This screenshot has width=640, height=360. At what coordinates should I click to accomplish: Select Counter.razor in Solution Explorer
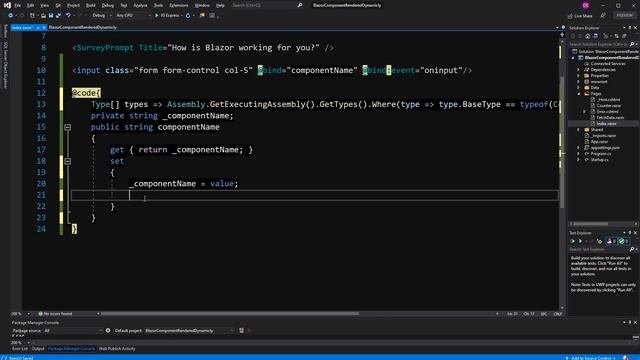tap(608, 106)
